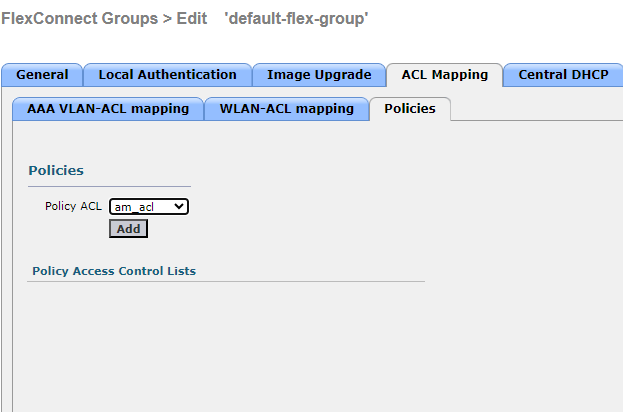Select the ACL Mapping tab
623x412 pixels.
pyautogui.click(x=444, y=75)
